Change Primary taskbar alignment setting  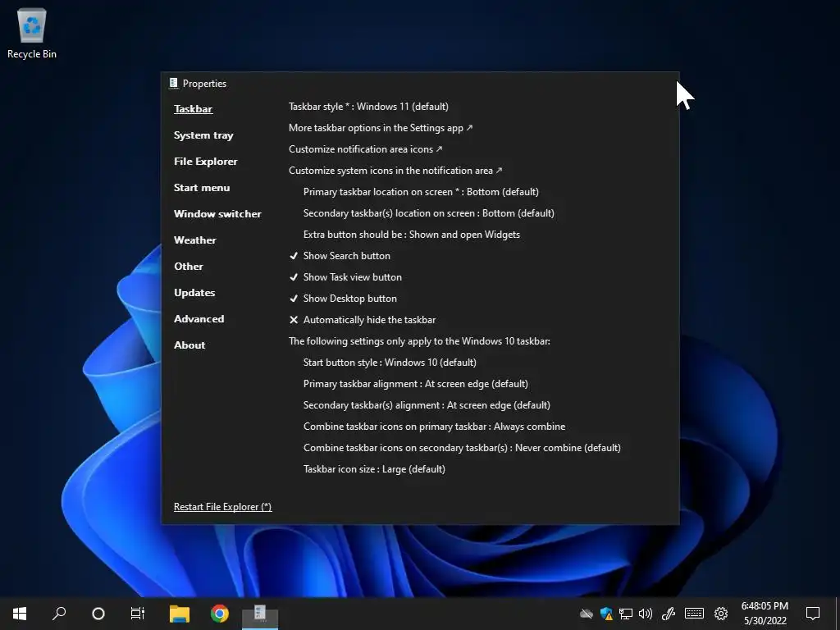416,384
